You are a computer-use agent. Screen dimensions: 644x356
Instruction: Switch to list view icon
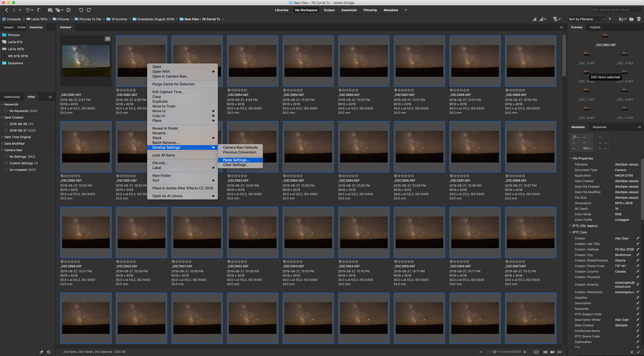(560, 352)
